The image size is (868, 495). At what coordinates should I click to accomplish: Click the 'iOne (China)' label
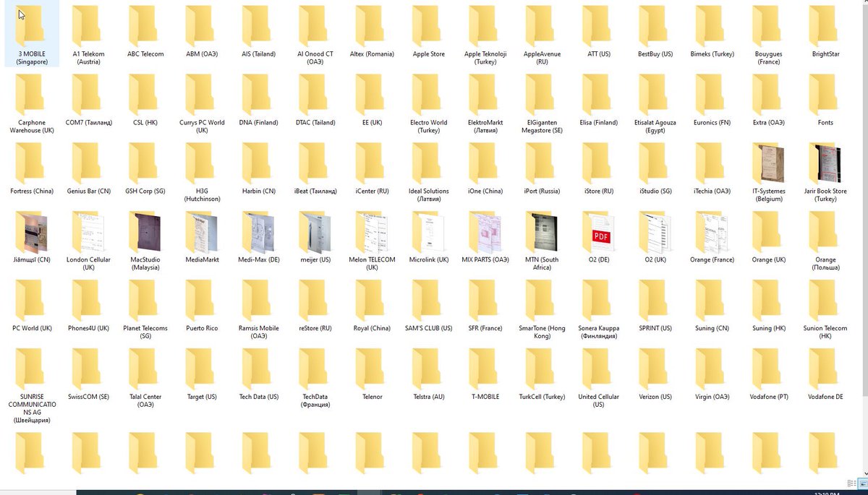[x=485, y=191]
